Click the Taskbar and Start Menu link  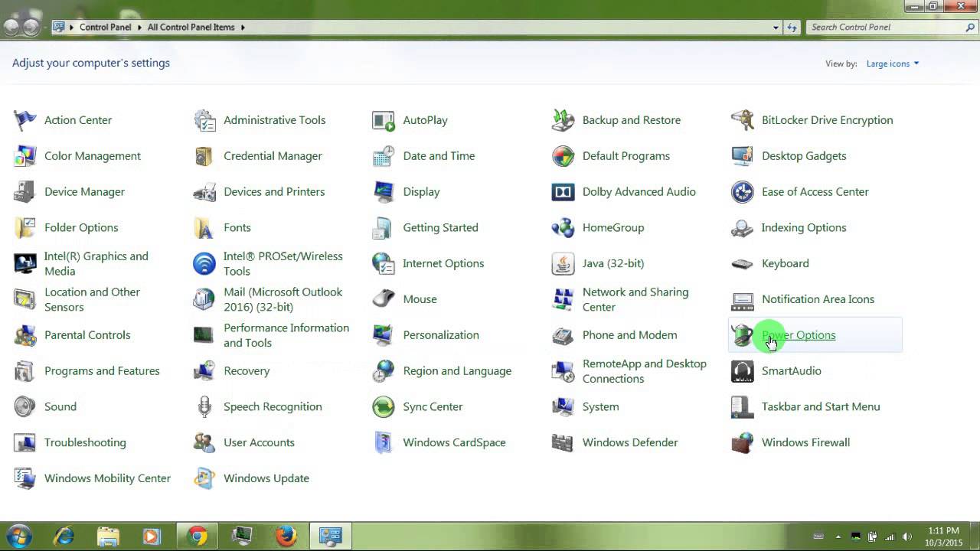(x=821, y=406)
